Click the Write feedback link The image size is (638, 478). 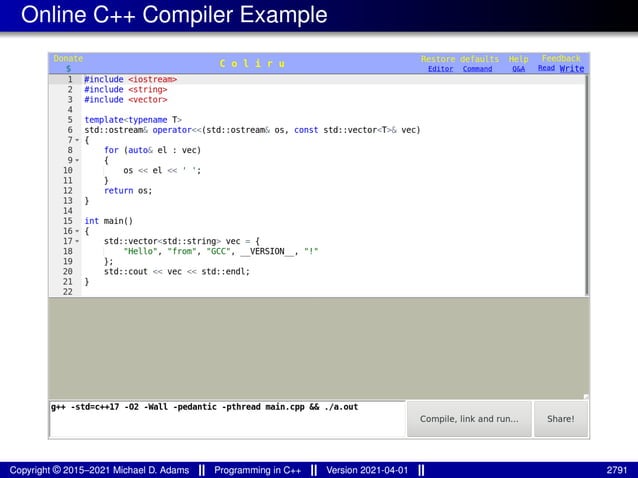(572, 68)
